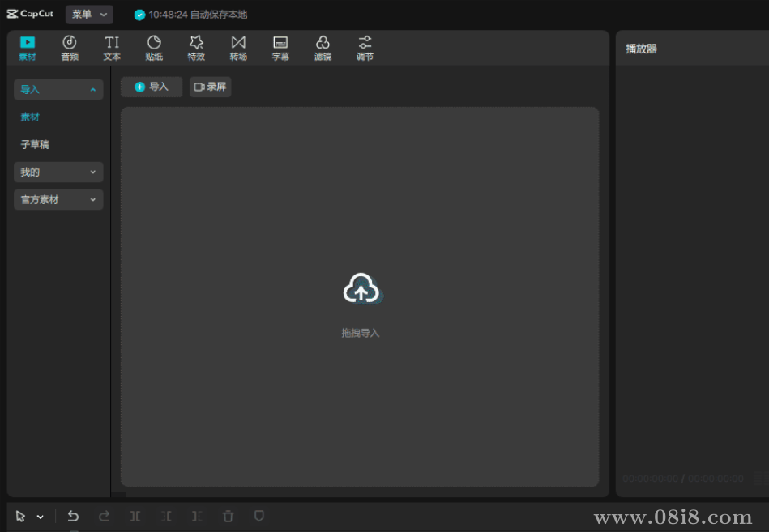769x532 pixels.
Task: Select the pointer cursor tool
Action: 20,516
